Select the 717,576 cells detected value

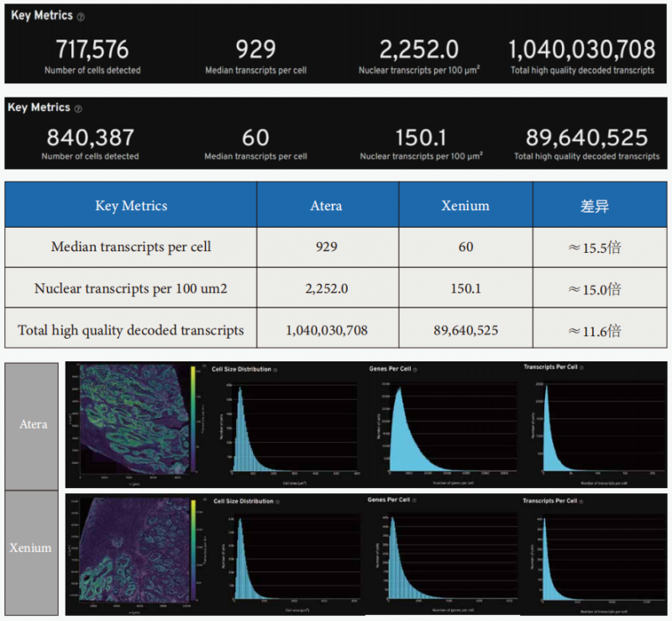point(92,50)
